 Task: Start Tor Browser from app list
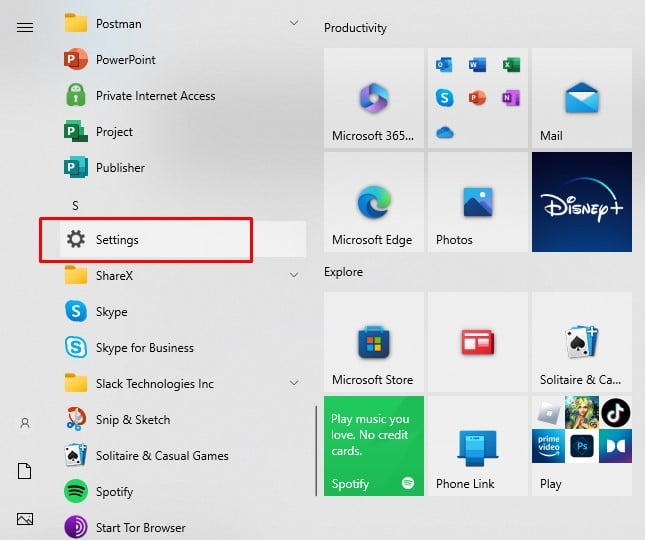[x=183, y=527]
